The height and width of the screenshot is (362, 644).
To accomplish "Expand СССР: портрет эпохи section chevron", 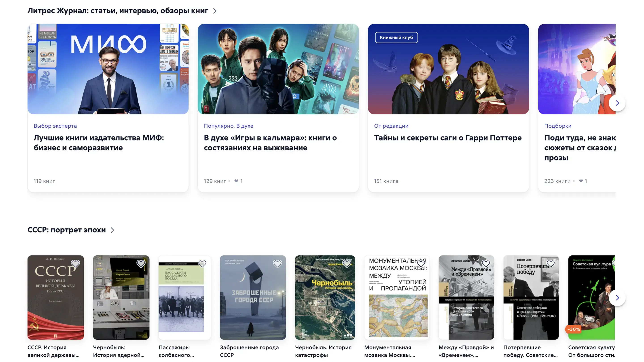I will (x=112, y=230).
